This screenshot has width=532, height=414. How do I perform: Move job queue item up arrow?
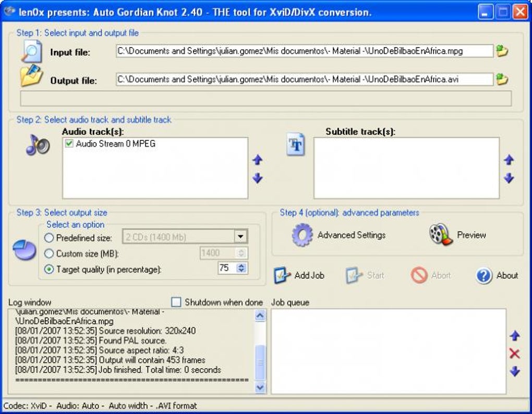coord(515,336)
